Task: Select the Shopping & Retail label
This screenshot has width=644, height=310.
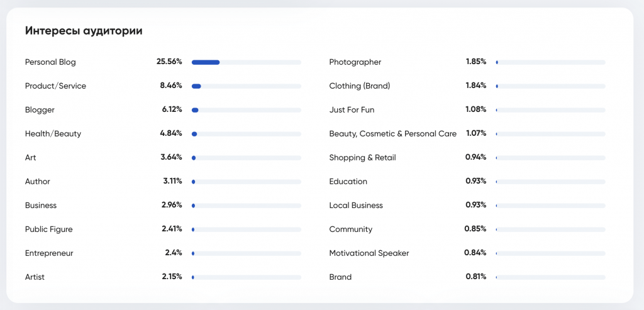Action: click(363, 158)
